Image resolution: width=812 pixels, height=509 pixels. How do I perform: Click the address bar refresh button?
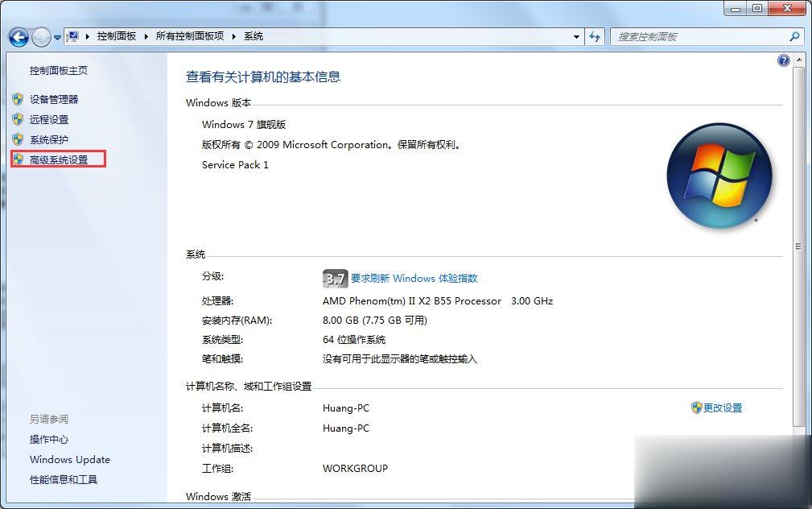click(x=595, y=37)
